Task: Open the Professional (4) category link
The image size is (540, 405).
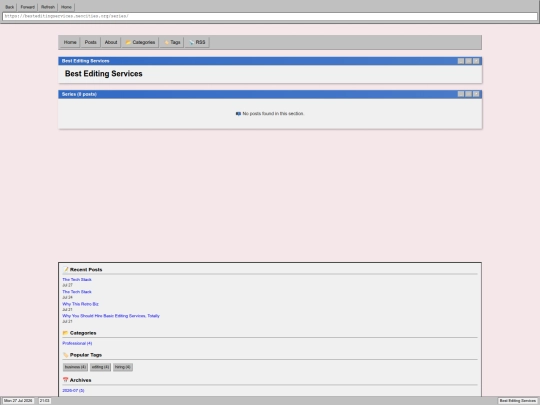Action: 77,343
